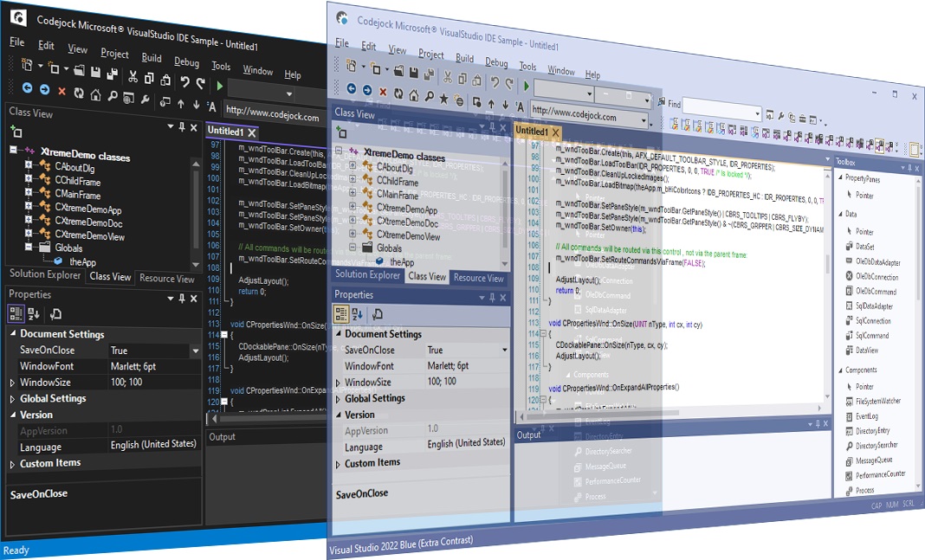Switch to Resource View tab in blue window
Image resolution: width=925 pixels, height=560 pixels.
pyautogui.click(x=478, y=278)
